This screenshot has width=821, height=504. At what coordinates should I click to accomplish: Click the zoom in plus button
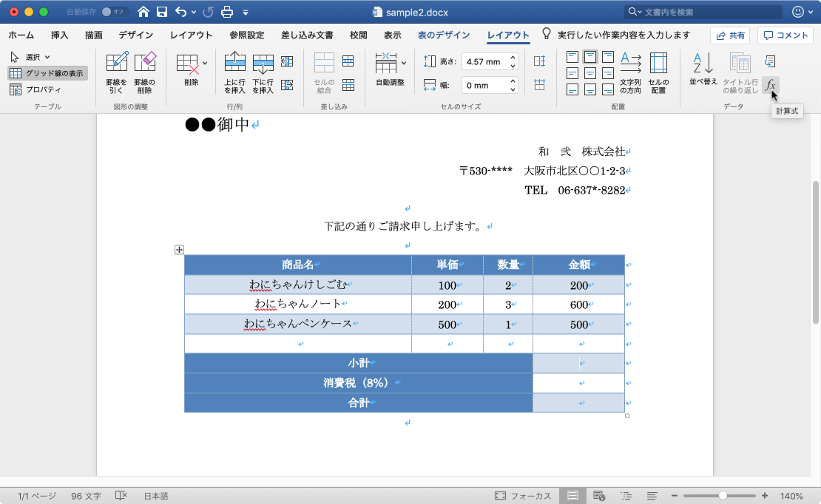[x=765, y=496]
